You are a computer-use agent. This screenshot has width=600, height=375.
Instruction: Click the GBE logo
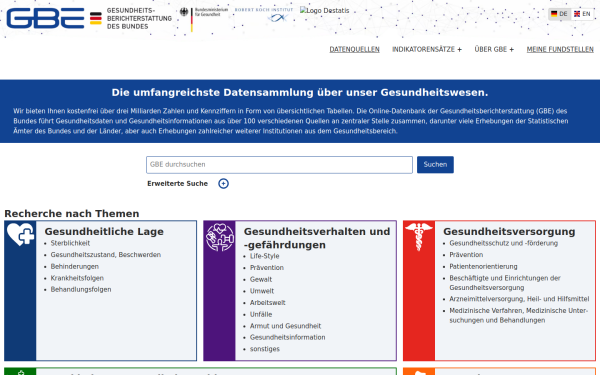pos(45,18)
